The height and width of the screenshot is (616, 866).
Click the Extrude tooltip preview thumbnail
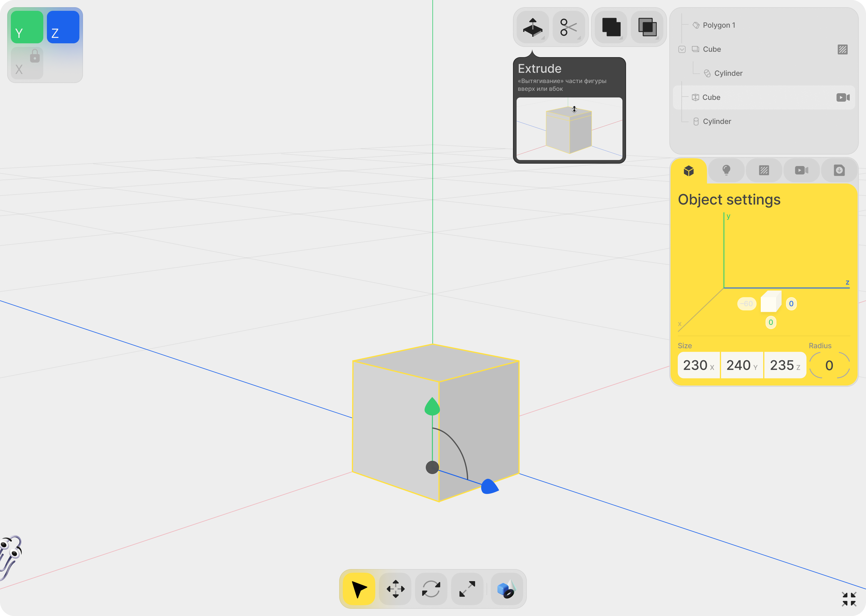click(569, 129)
